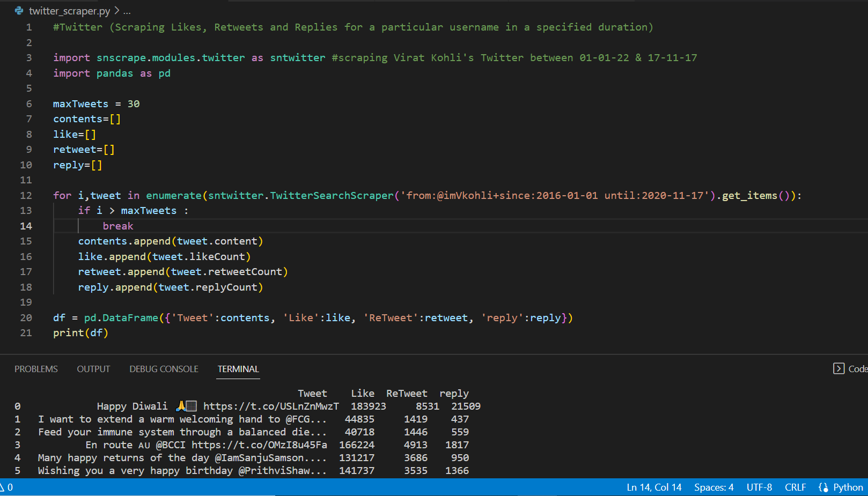Click the Python language braces icon
This screenshot has height=496, width=868.
click(x=823, y=487)
